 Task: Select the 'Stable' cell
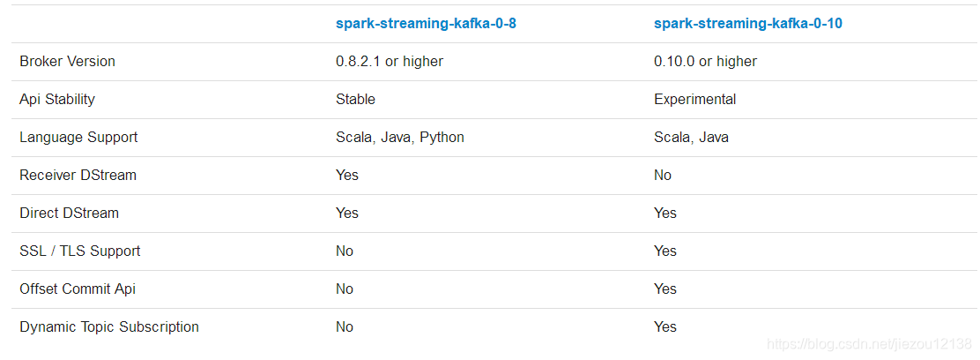point(356,100)
